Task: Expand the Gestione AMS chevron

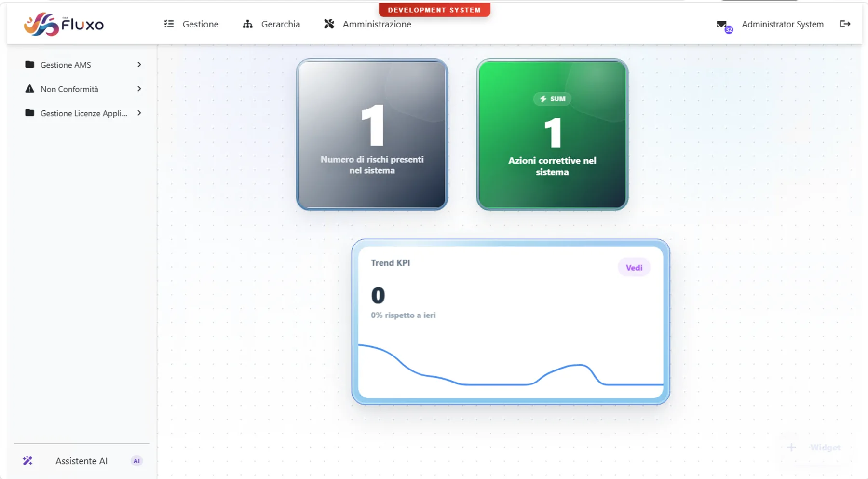Action: 139,64
